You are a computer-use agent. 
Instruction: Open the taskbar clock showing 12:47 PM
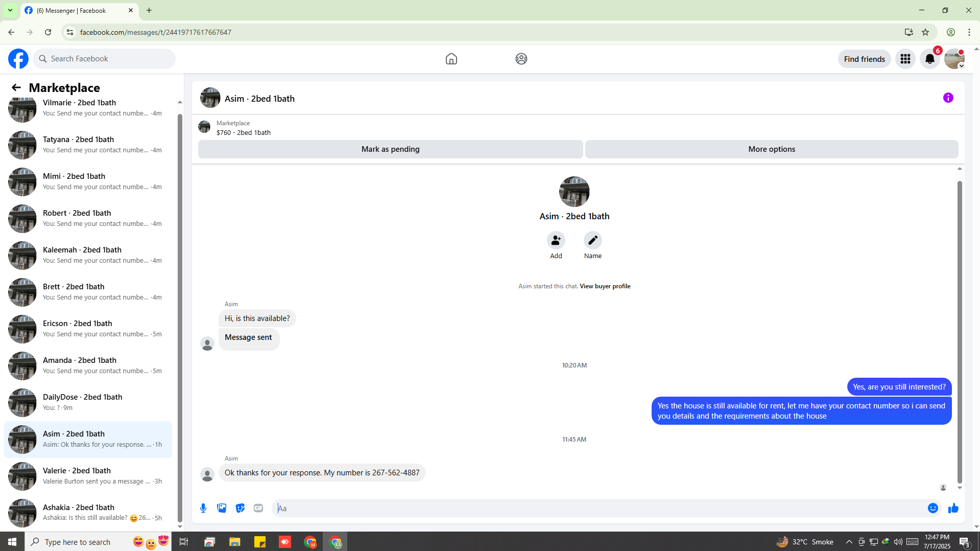click(x=937, y=542)
